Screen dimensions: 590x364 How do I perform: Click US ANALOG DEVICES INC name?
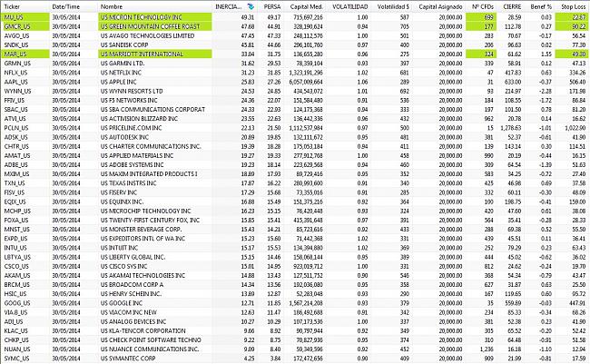133,321
